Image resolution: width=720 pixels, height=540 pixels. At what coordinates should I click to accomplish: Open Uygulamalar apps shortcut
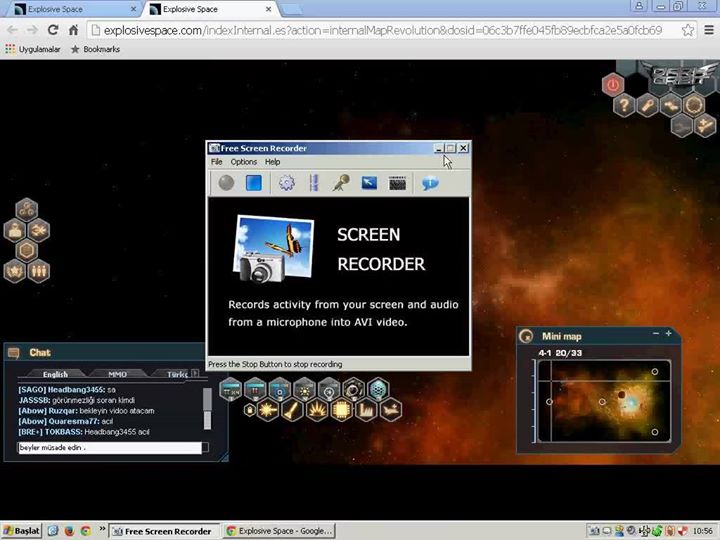33,49
